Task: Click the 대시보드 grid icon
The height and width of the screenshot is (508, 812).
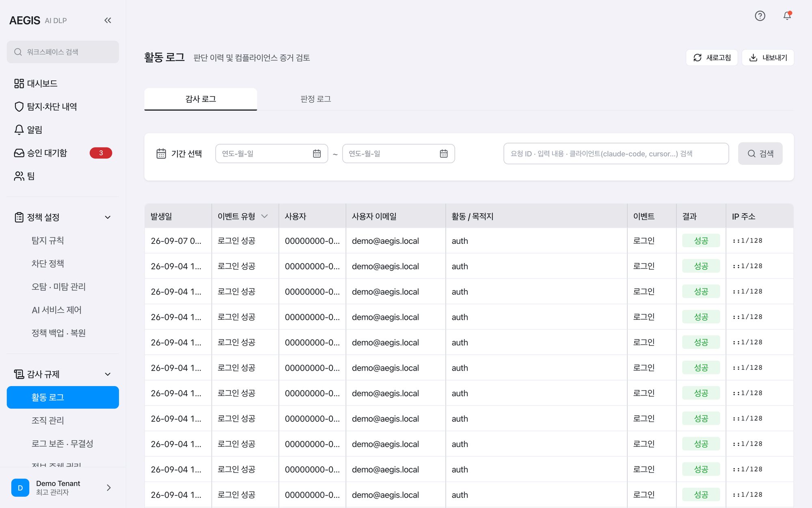Action: coord(19,83)
